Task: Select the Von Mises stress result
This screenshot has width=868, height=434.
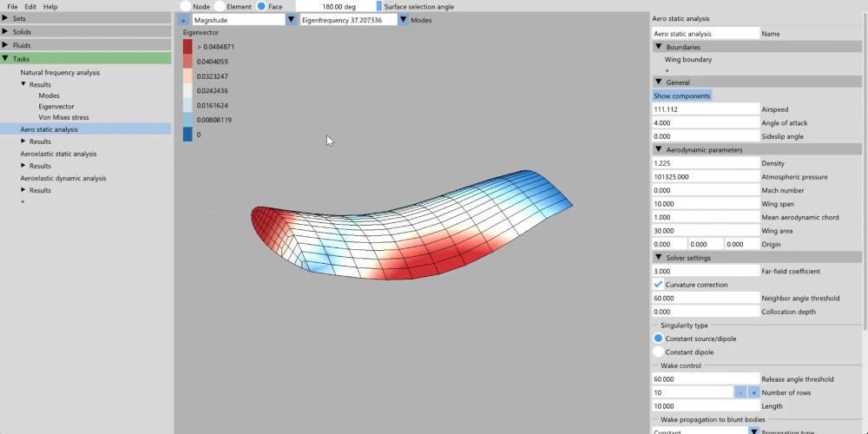Action: point(63,117)
